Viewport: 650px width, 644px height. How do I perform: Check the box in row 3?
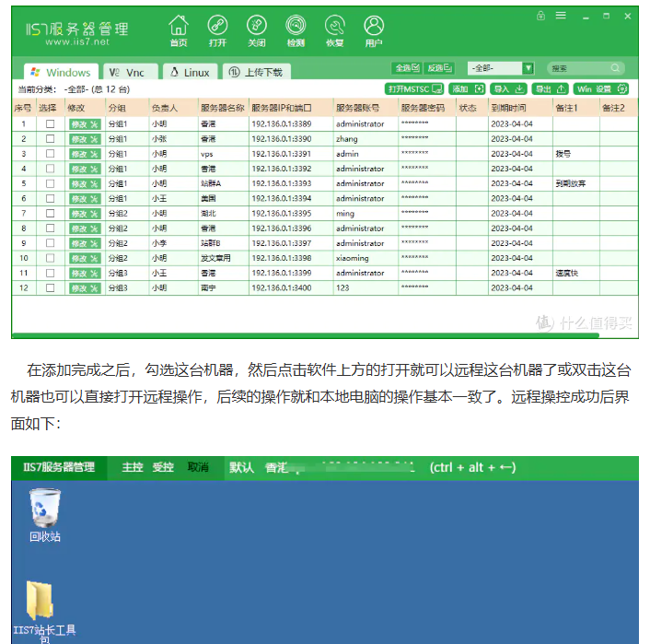50,154
